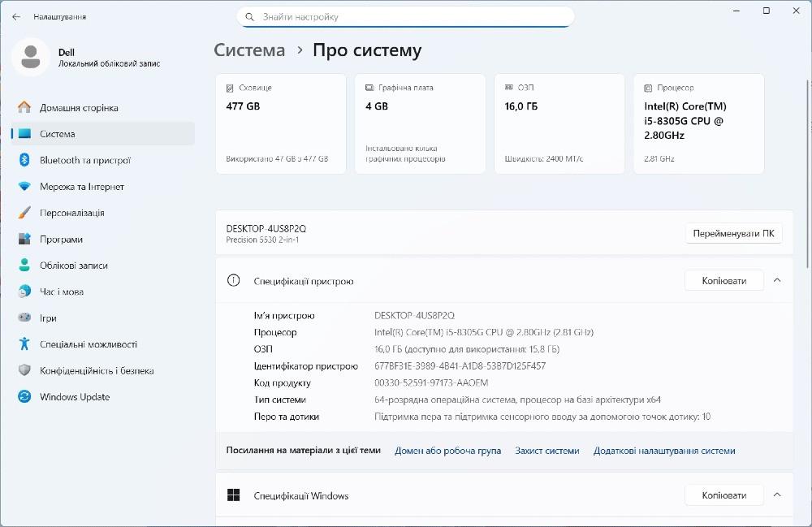The height and width of the screenshot is (527, 812).
Task: Open Додаткові налаштування системи link
Action: point(664,451)
